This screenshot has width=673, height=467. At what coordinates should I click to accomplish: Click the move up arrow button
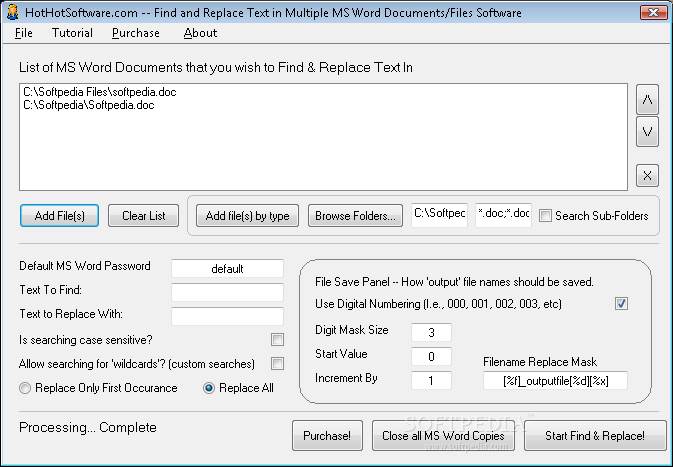point(647,100)
